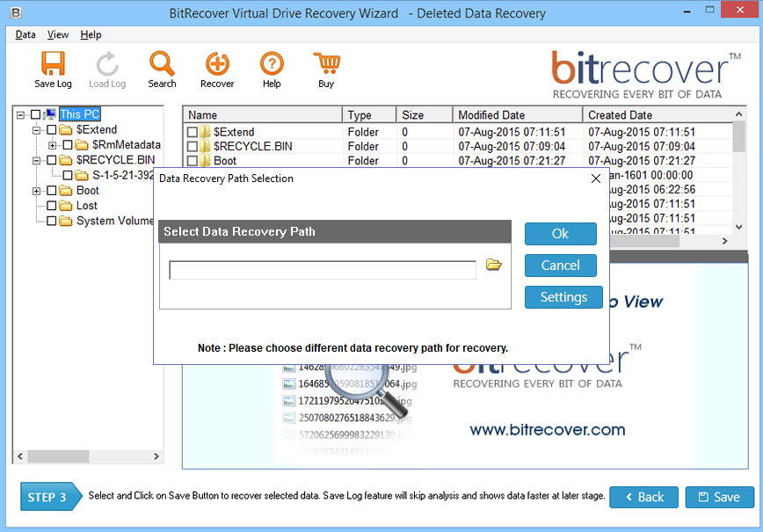The width and height of the screenshot is (763, 532).
Task: Click the tree panel horizontal scrollbar thumb
Action: (58, 456)
